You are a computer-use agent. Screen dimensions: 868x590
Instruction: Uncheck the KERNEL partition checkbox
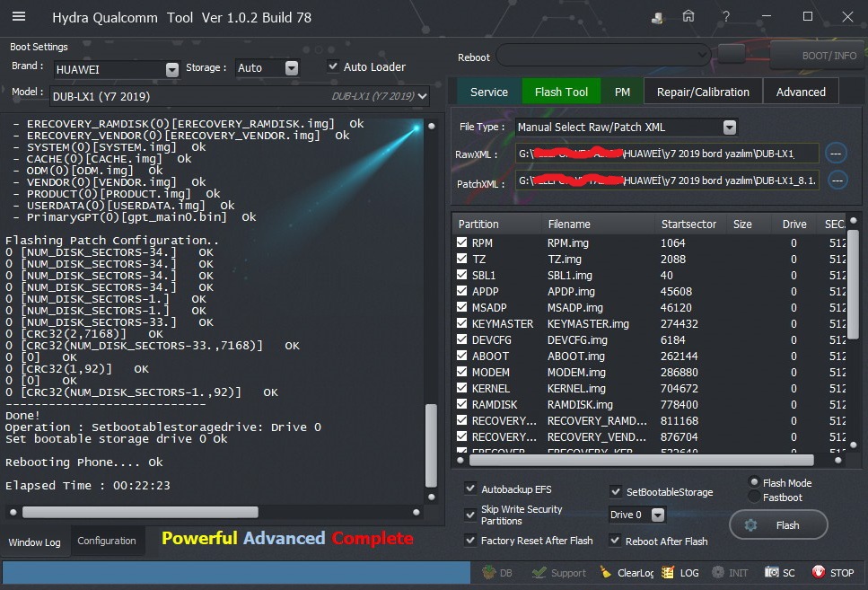coord(461,387)
